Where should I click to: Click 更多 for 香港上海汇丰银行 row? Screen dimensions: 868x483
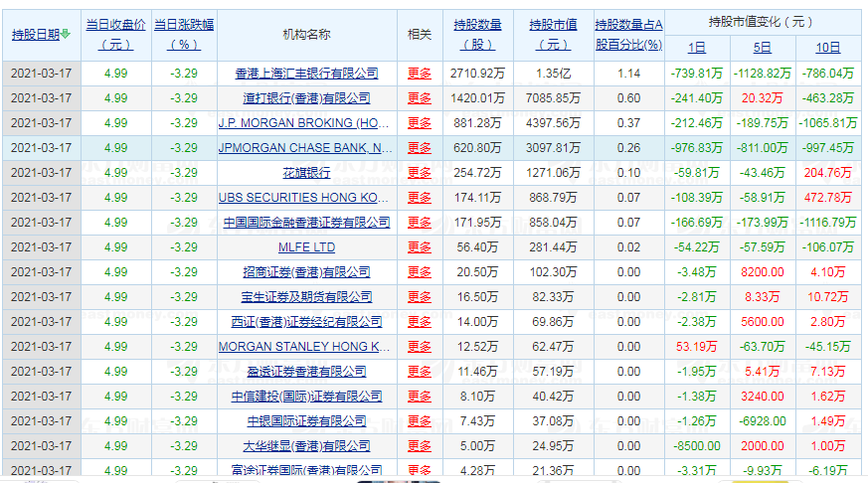coord(420,73)
